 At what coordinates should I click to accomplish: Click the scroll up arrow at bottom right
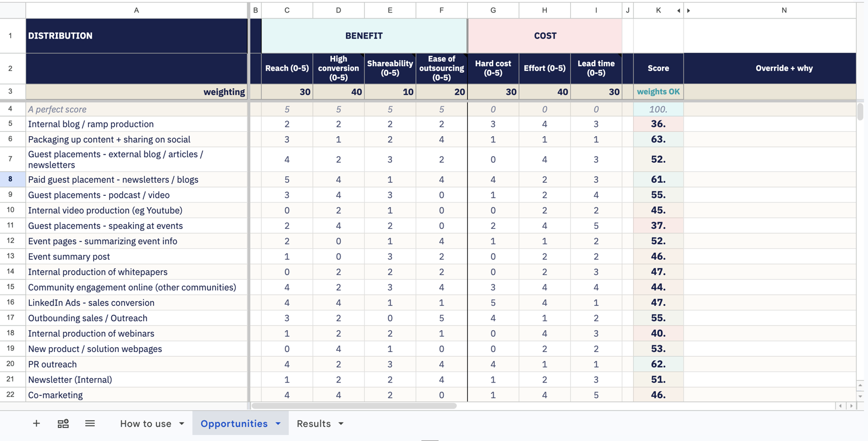point(860,385)
